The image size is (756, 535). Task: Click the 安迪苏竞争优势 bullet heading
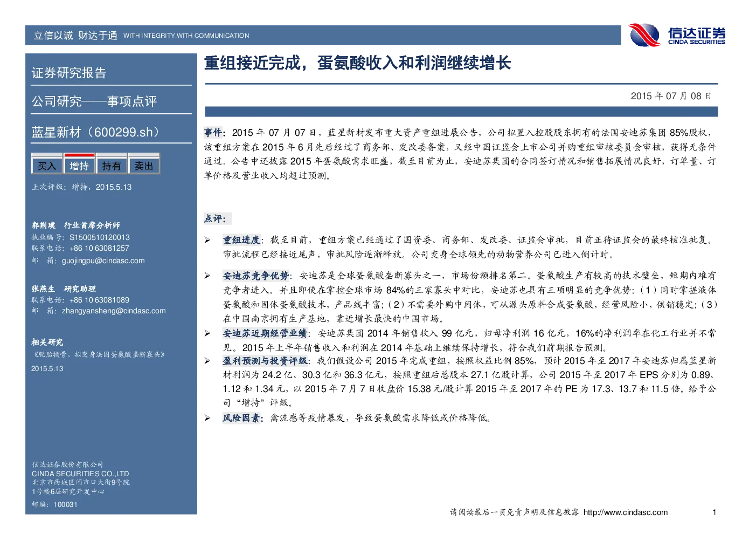pos(256,276)
